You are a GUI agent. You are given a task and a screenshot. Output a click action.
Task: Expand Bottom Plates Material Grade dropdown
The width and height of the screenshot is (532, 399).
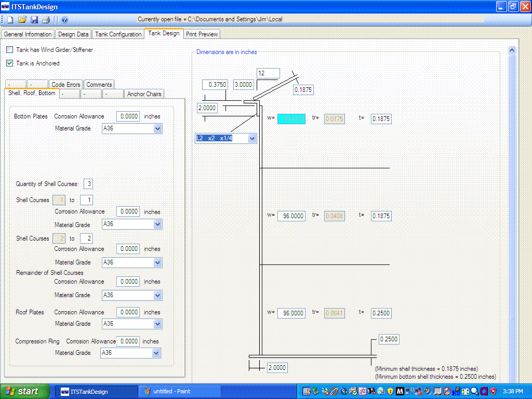[x=157, y=129]
